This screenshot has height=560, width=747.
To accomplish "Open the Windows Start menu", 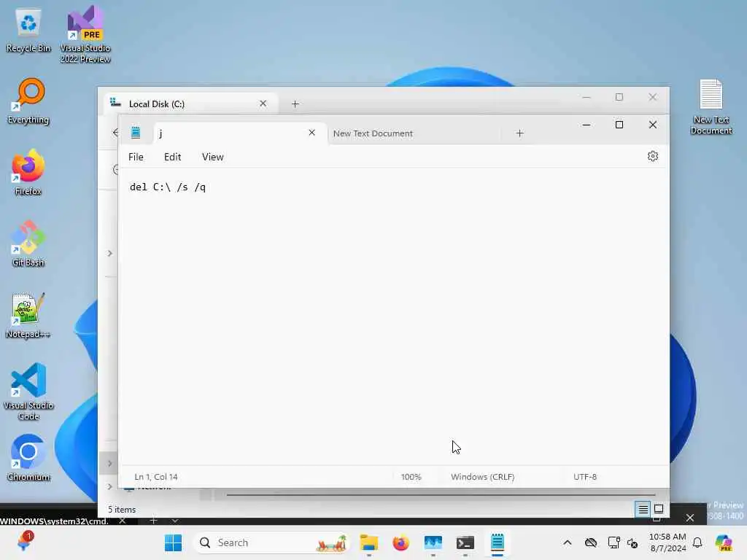I will [173, 542].
